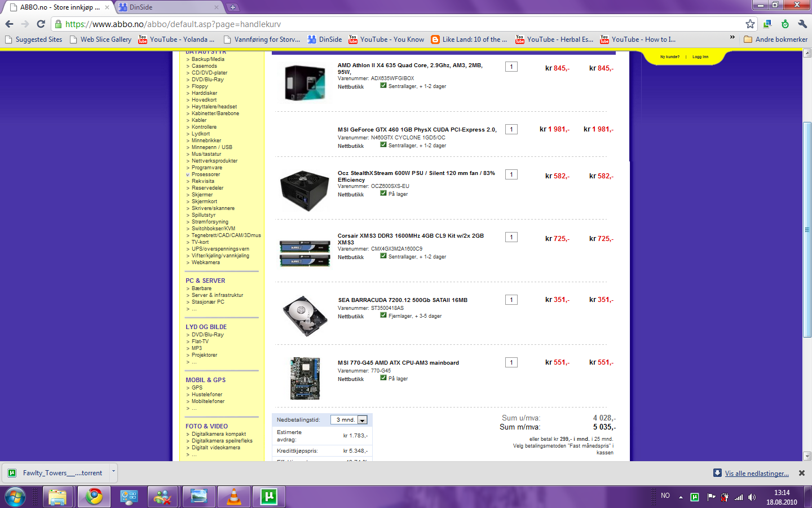Image resolution: width=812 pixels, height=508 pixels.
Task: Click Vis alle nedlastinger link
Action: (x=756, y=474)
